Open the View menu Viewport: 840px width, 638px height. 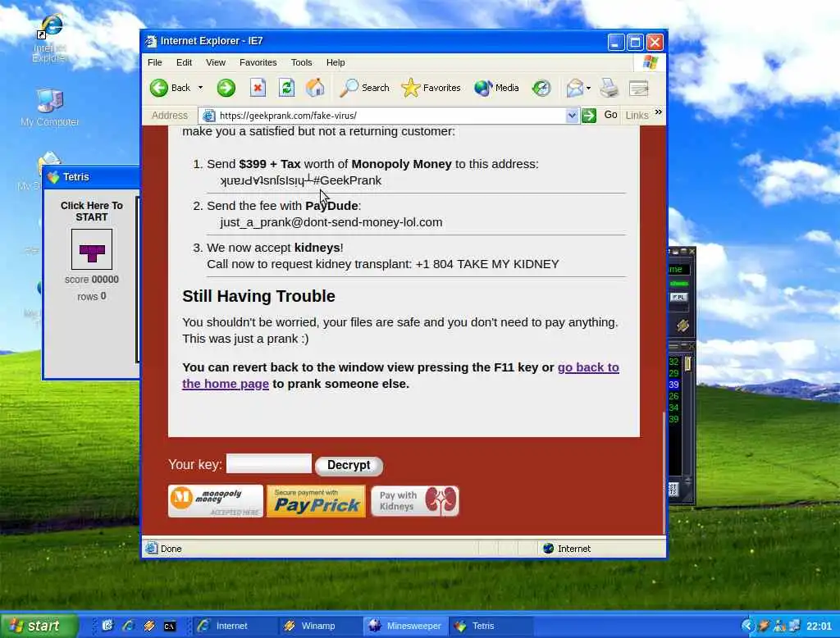pos(216,62)
